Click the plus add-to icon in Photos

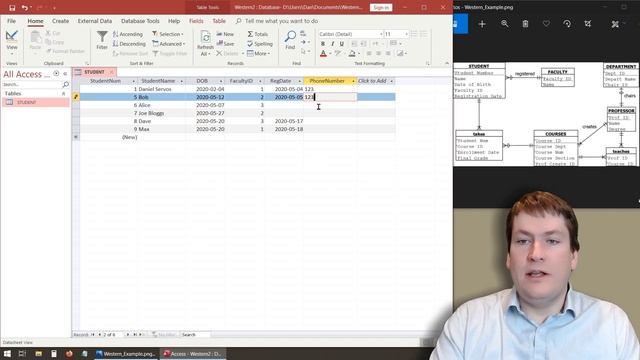(x=482, y=24)
